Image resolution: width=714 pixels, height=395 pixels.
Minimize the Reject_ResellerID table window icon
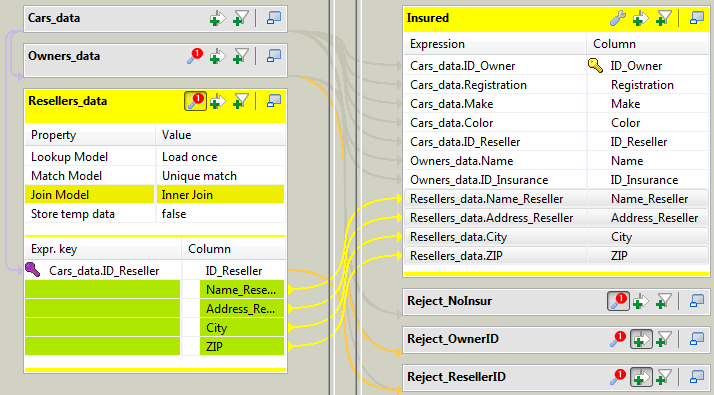[697, 376]
